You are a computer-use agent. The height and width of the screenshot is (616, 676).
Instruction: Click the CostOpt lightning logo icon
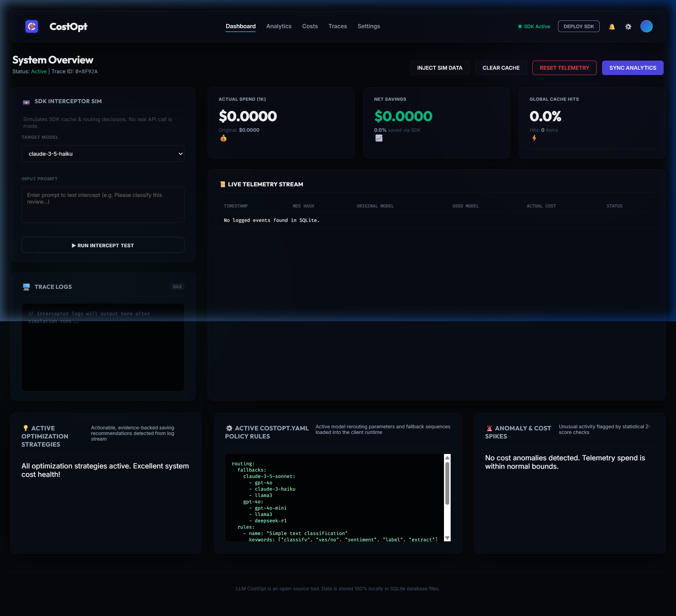pyautogui.click(x=32, y=26)
